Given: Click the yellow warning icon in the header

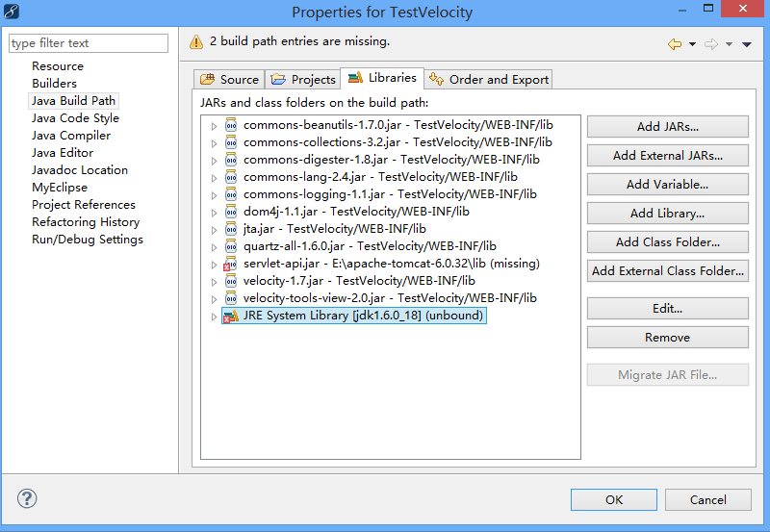Looking at the screenshot, I should point(196,42).
